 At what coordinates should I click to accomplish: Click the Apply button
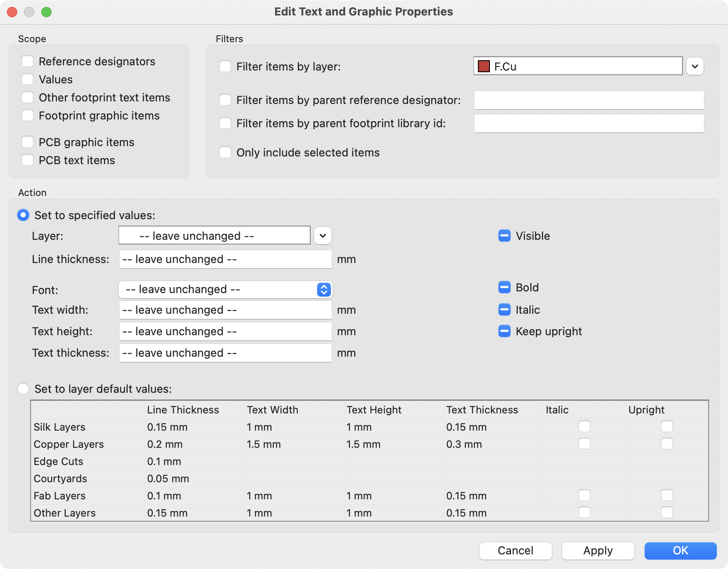(598, 551)
